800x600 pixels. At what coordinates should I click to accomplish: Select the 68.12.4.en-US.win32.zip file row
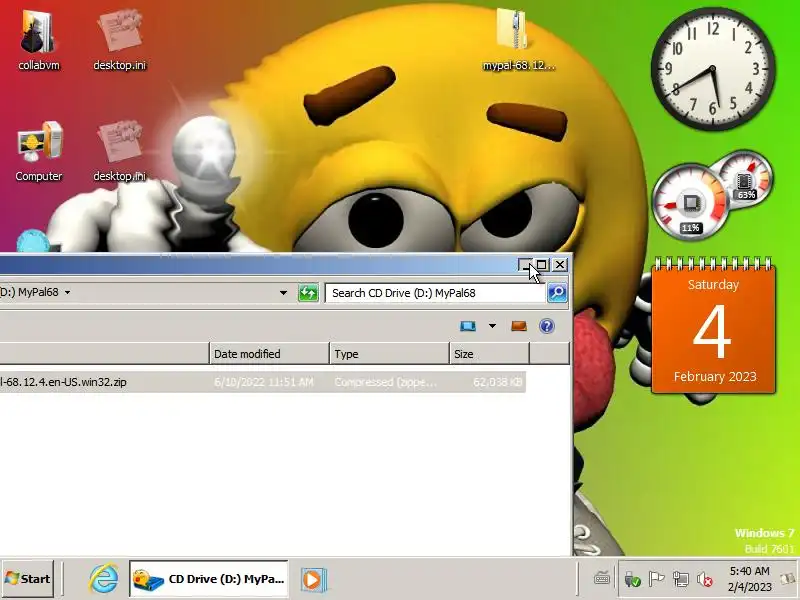click(x=263, y=382)
